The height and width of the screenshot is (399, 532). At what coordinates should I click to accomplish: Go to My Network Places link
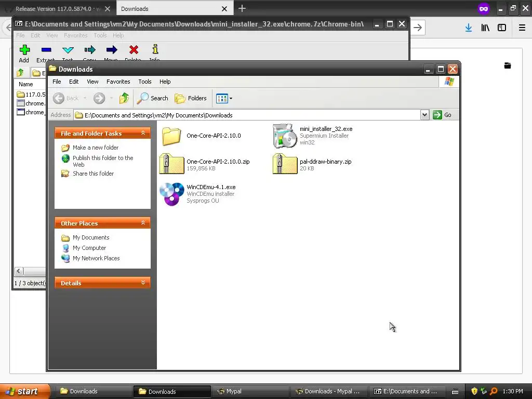[96, 258]
